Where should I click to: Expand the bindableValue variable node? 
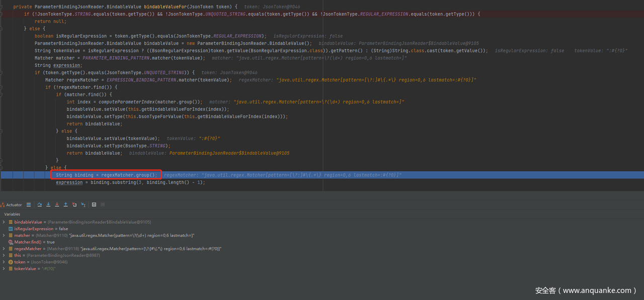pos(4,222)
